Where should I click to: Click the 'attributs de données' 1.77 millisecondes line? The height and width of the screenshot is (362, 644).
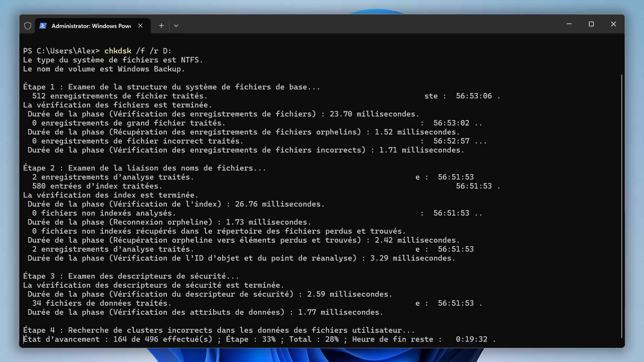coord(205,312)
